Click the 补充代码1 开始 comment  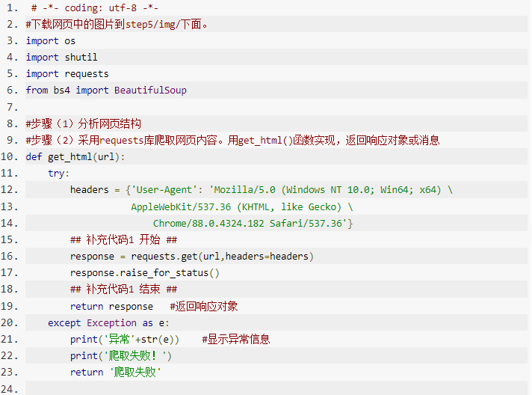pos(123,239)
